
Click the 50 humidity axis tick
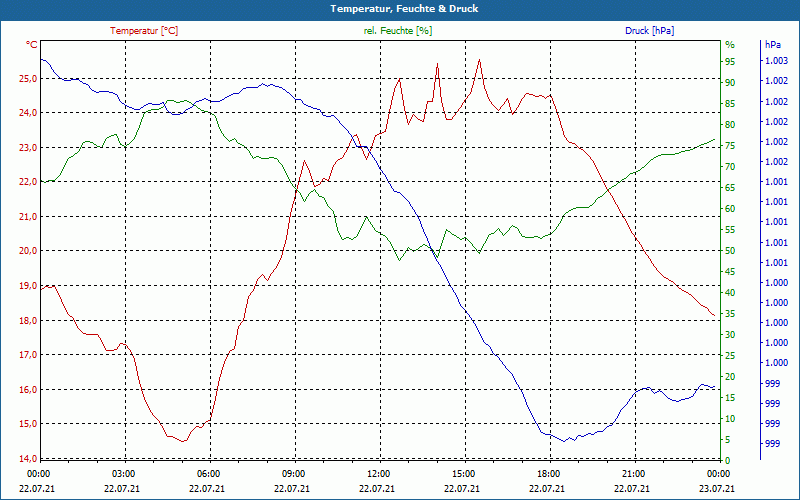pyautogui.click(x=730, y=251)
